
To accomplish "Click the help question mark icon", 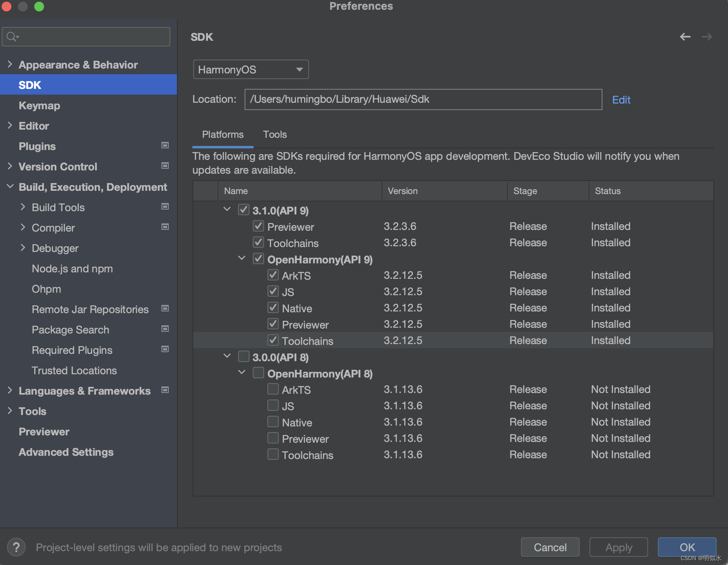I will pyautogui.click(x=16, y=547).
